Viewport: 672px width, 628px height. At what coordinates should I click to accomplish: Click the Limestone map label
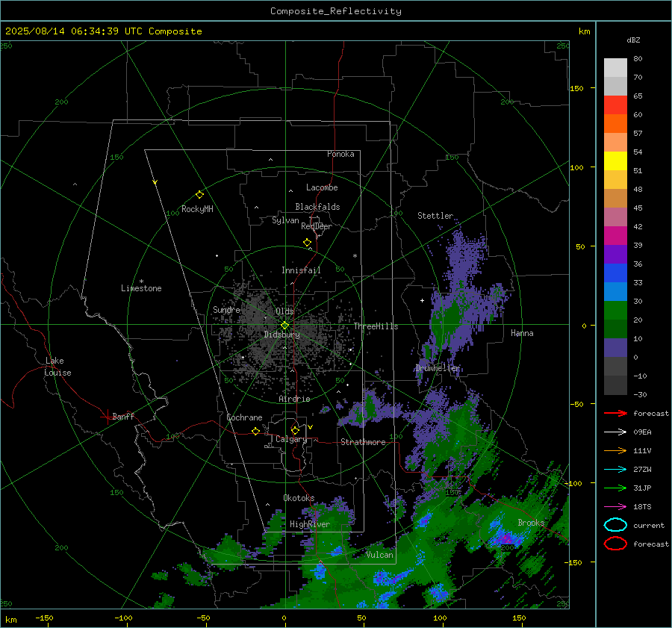pos(141,288)
